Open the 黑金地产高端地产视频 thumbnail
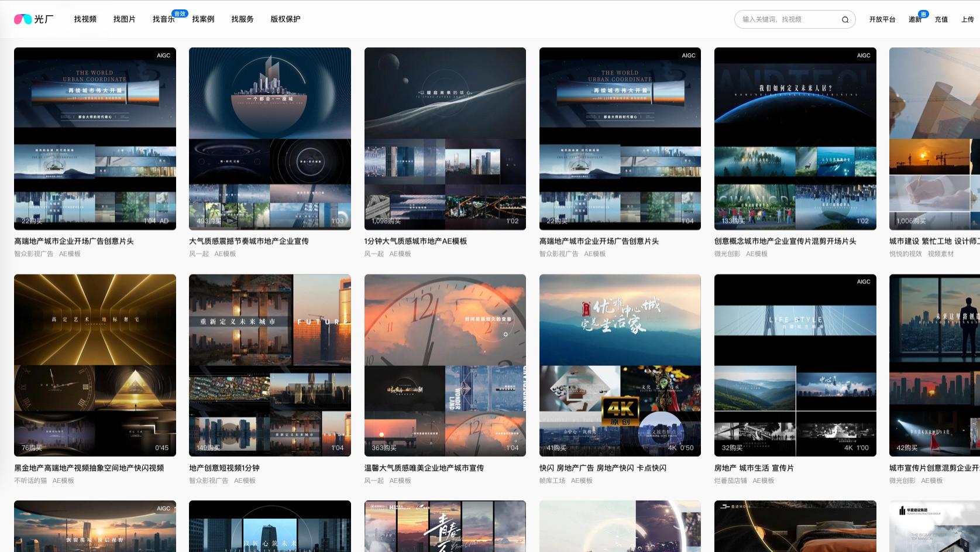 point(95,365)
